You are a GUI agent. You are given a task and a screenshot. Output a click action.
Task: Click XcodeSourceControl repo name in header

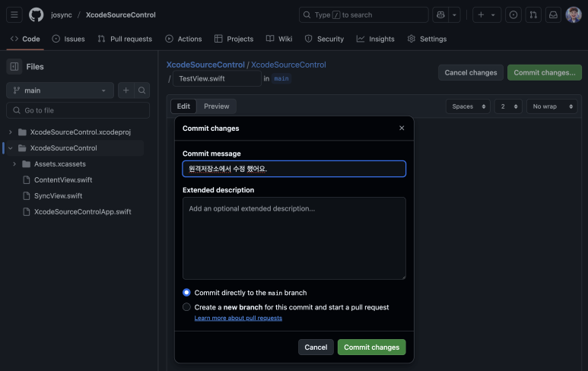pyautogui.click(x=121, y=15)
